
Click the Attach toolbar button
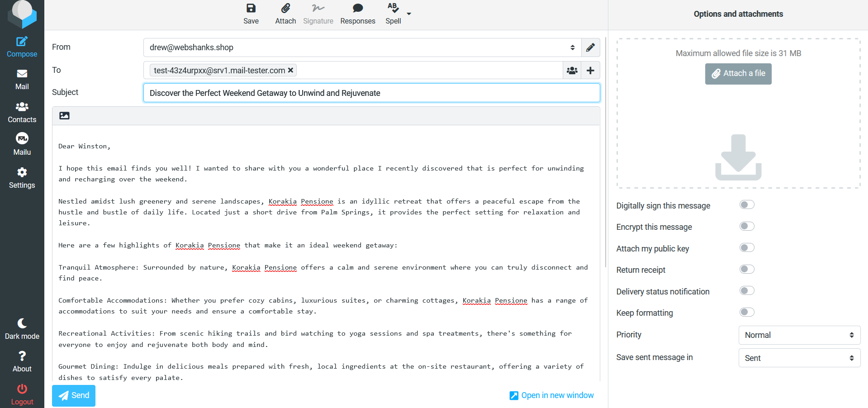285,14
